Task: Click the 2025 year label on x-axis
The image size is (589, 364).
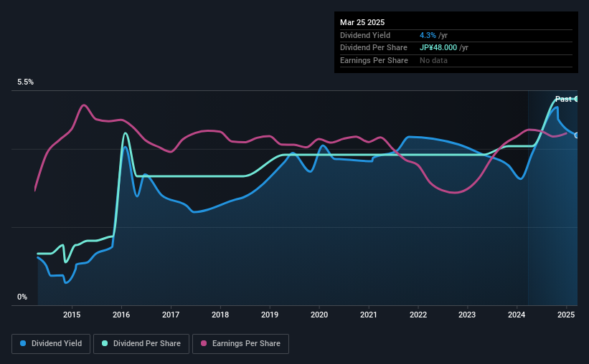Action: [x=567, y=315]
